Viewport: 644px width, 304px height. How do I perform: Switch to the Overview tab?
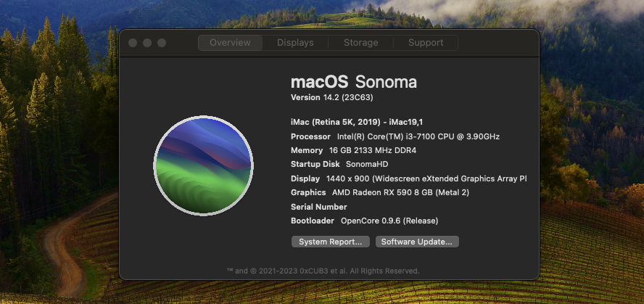tap(230, 43)
